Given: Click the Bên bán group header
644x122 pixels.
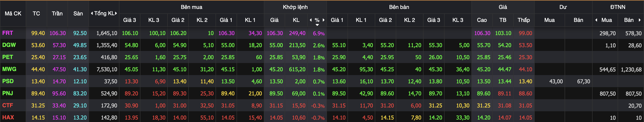Looking at the screenshot, I should point(399,7).
